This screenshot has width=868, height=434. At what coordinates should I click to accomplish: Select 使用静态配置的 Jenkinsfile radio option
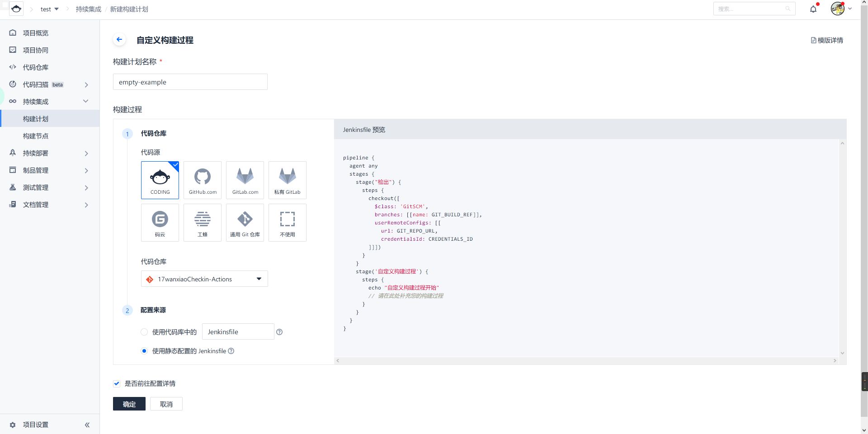point(144,351)
